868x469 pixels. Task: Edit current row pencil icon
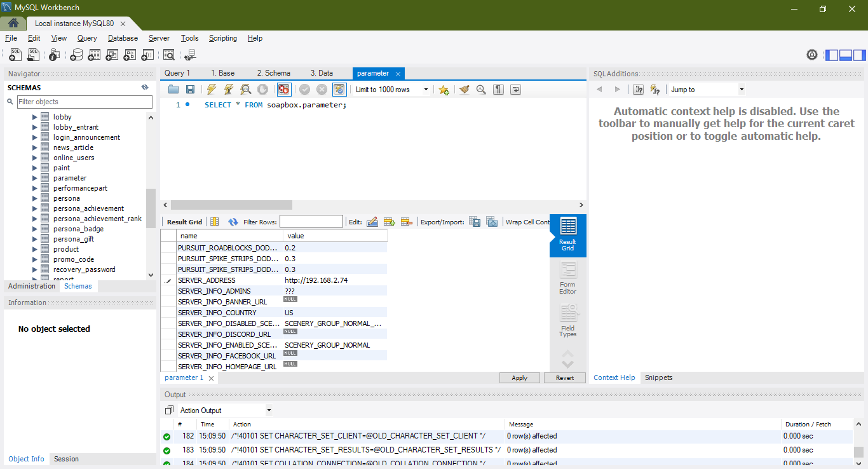click(x=372, y=222)
